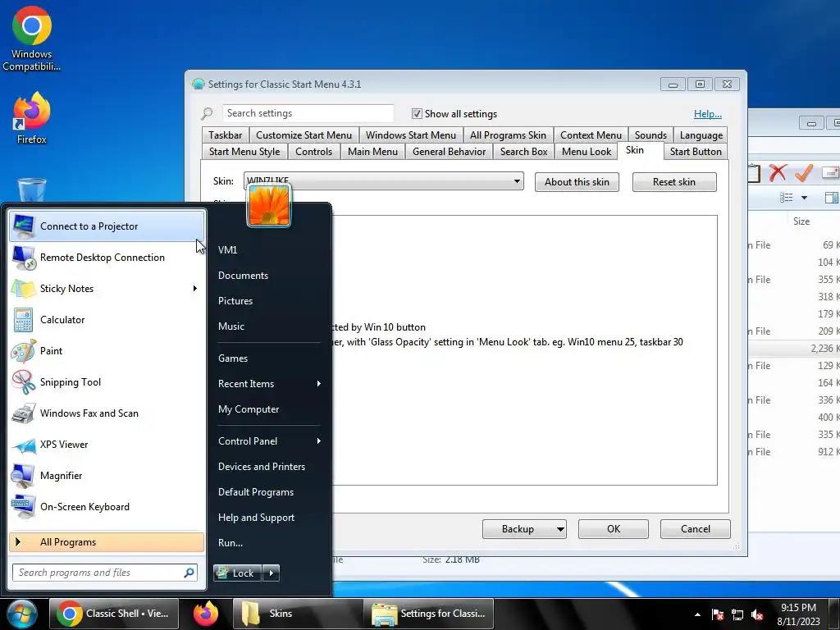Click the network tray icon

tap(737, 615)
